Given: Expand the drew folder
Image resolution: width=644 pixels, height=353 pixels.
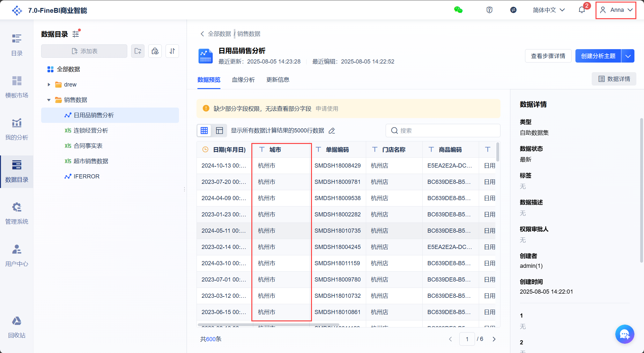Looking at the screenshot, I should (x=49, y=85).
